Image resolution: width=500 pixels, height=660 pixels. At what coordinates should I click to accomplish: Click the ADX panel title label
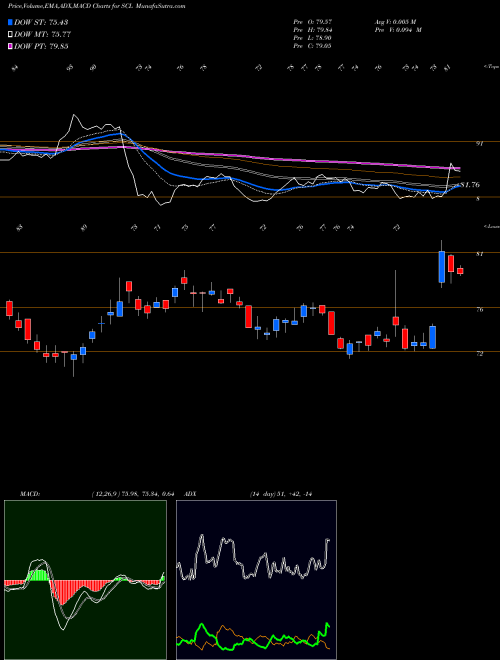(191, 494)
